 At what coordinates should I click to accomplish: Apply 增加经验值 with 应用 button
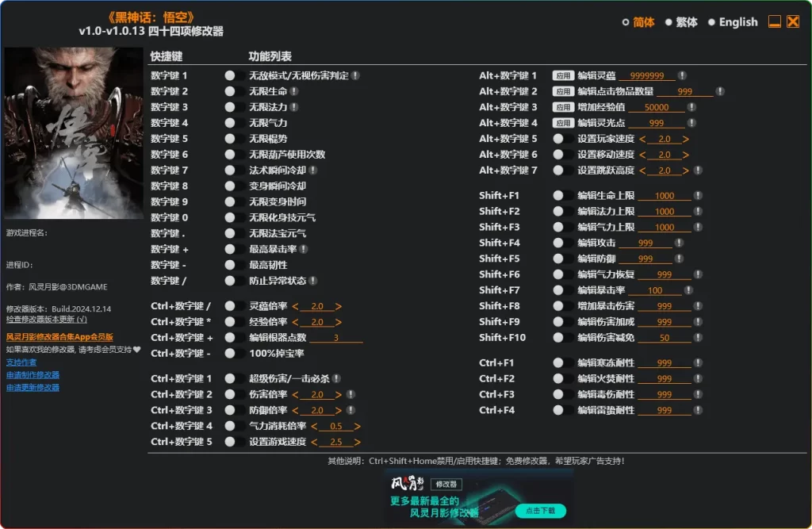click(x=563, y=107)
